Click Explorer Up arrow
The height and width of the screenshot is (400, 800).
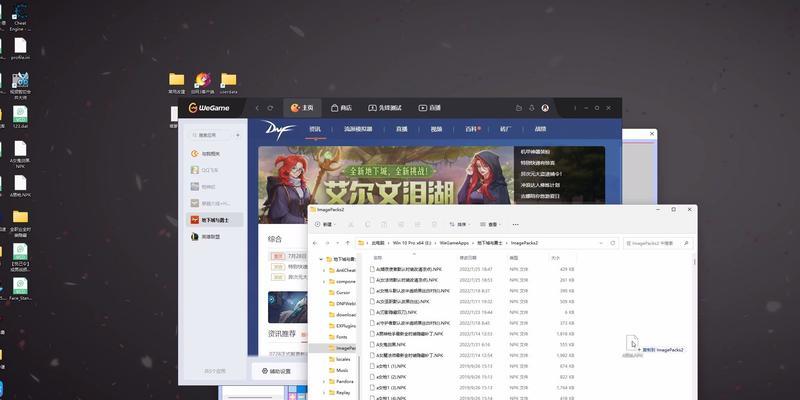[347, 243]
